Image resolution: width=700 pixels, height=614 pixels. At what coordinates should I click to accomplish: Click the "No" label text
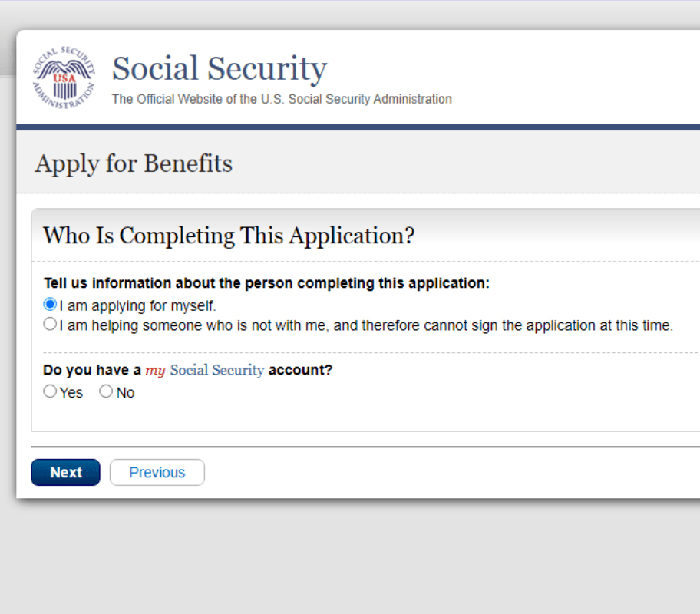125,393
